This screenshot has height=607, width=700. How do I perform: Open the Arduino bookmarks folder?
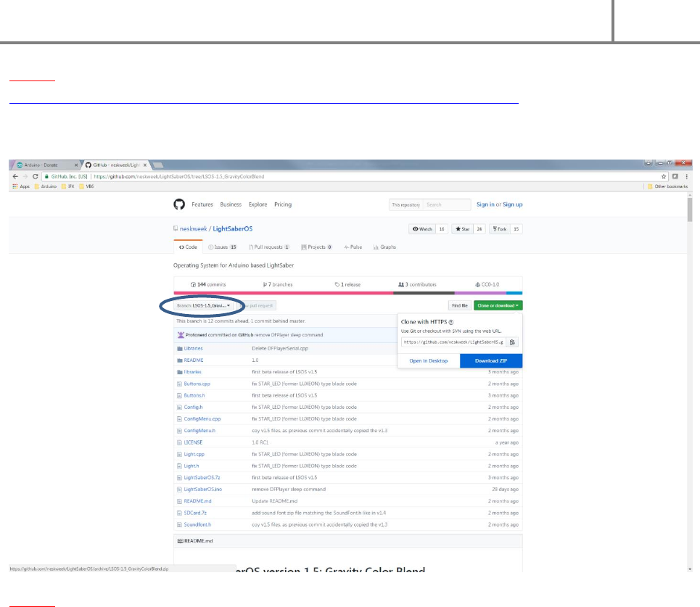(x=46, y=186)
